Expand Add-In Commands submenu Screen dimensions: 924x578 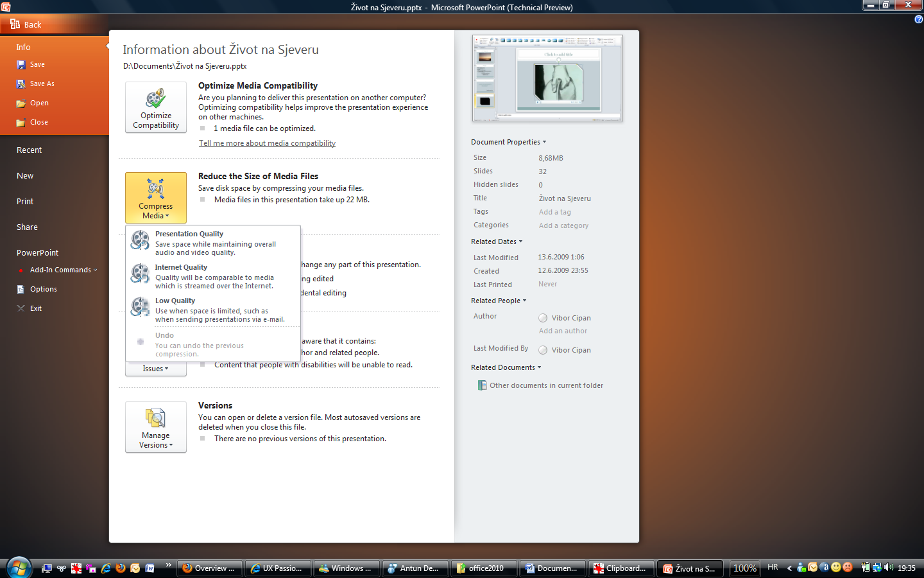pos(63,270)
